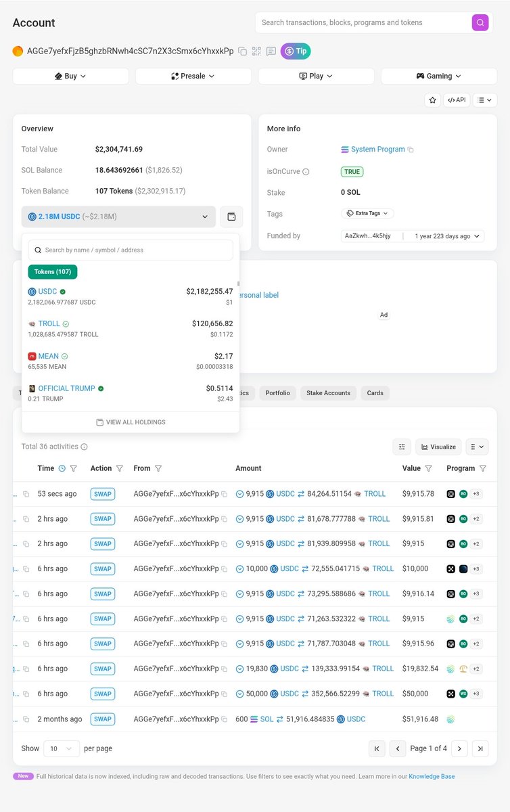The image size is (510, 812).
Task: Expand the Gaming menu
Action: tap(439, 76)
